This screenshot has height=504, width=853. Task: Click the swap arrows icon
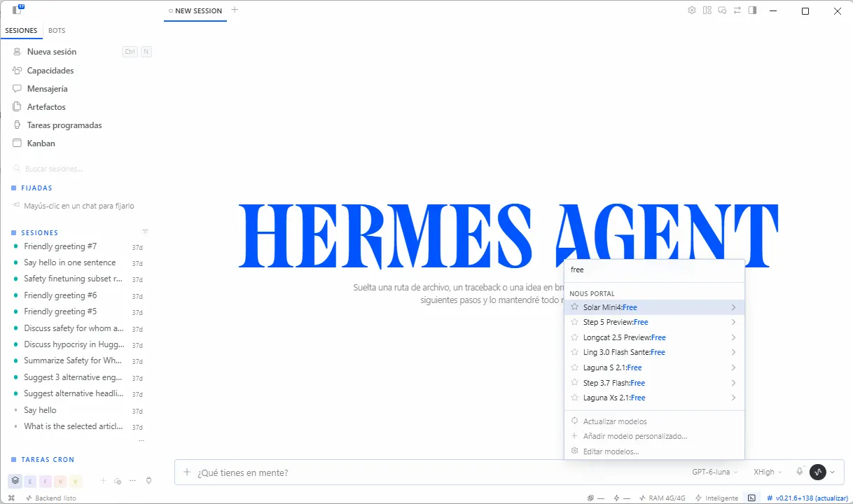[x=737, y=10]
